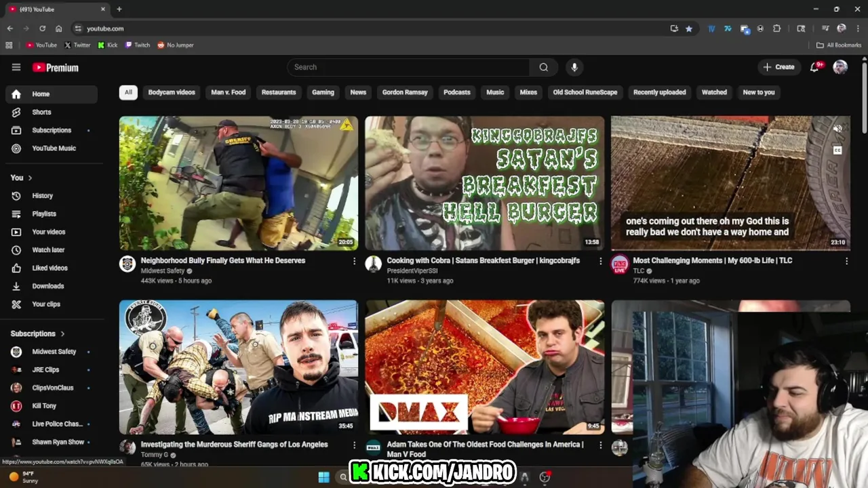This screenshot has width=868, height=488.
Task: Open the TLC channel avatar
Action: click(620, 264)
